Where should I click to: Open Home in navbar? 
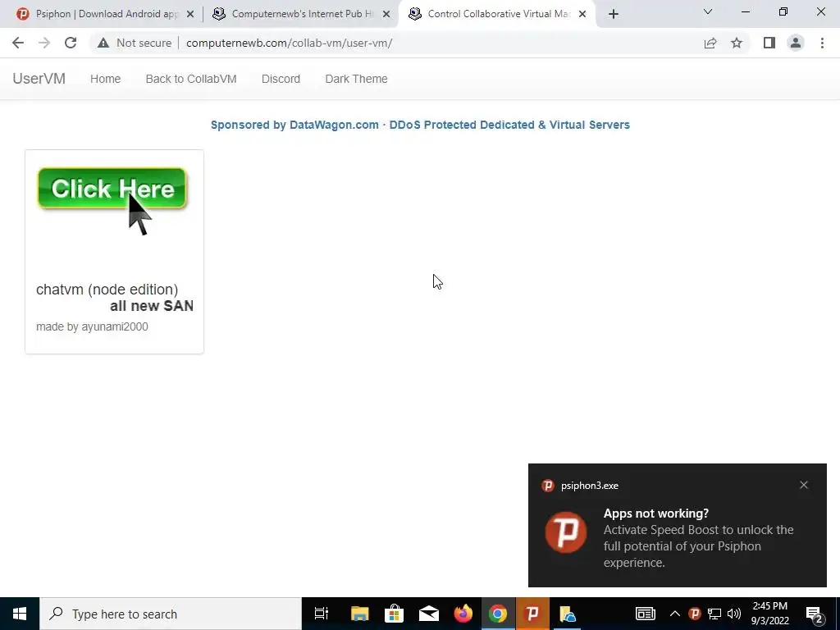click(106, 79)
